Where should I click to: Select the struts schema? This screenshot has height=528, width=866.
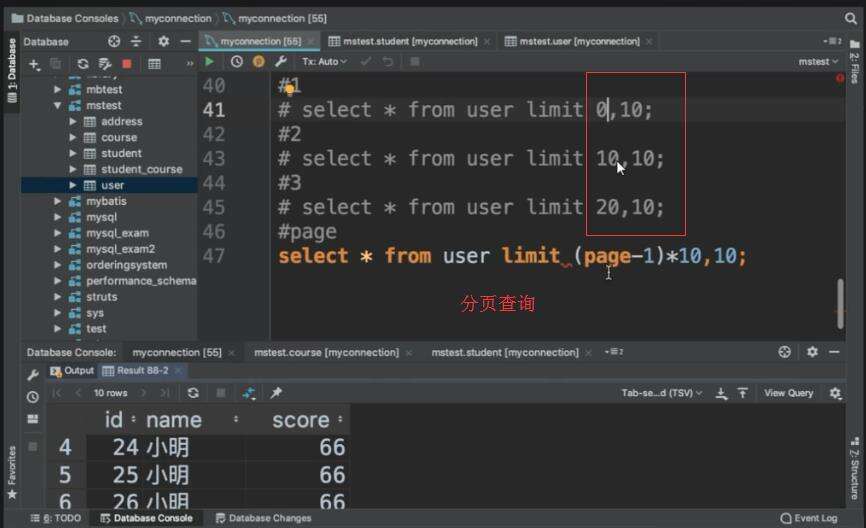coord(102,297)
